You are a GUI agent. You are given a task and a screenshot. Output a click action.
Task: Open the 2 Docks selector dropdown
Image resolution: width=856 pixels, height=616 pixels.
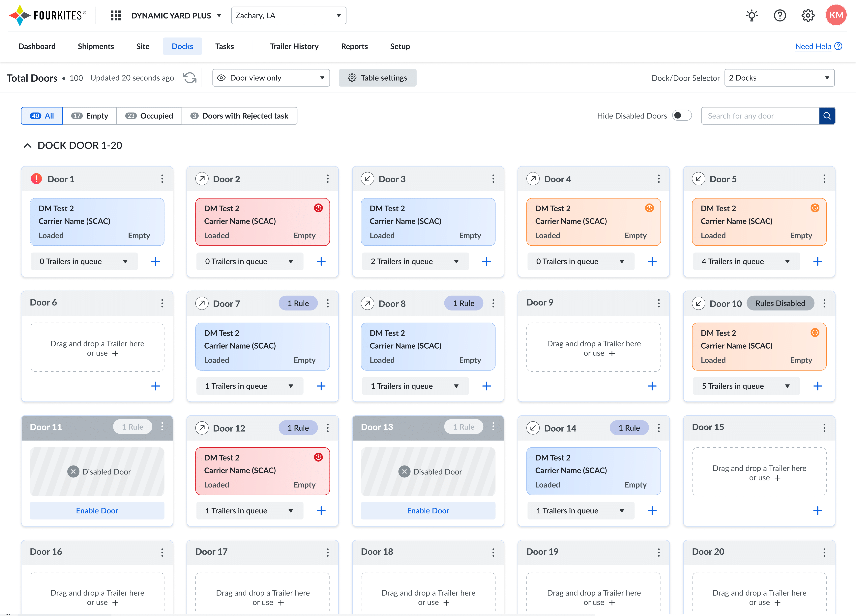pos(779,78)
